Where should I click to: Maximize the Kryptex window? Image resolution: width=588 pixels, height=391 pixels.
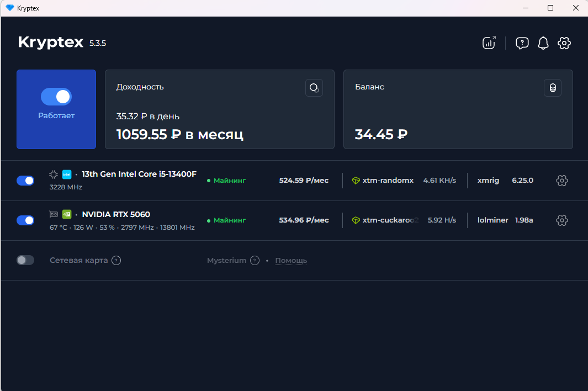(x=550, y=8)
